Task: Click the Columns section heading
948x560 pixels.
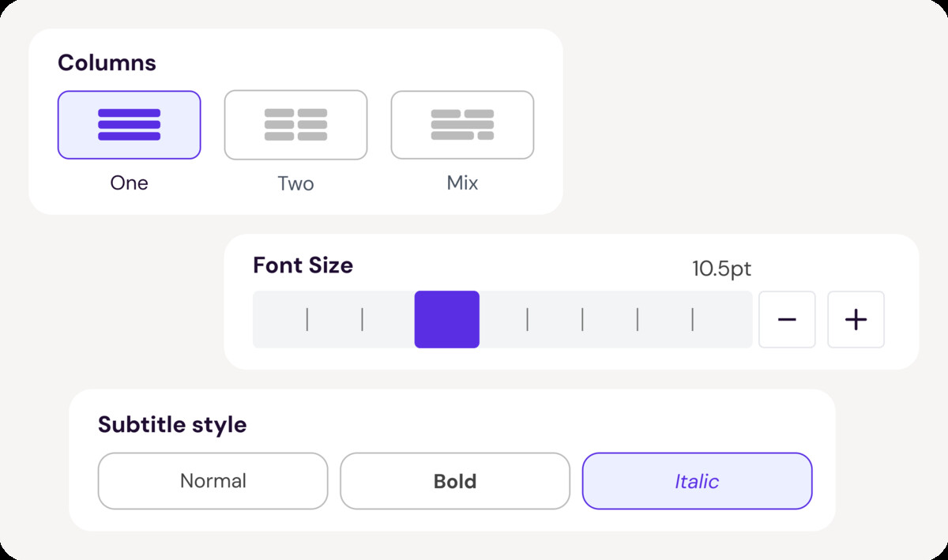Action: 107,63
